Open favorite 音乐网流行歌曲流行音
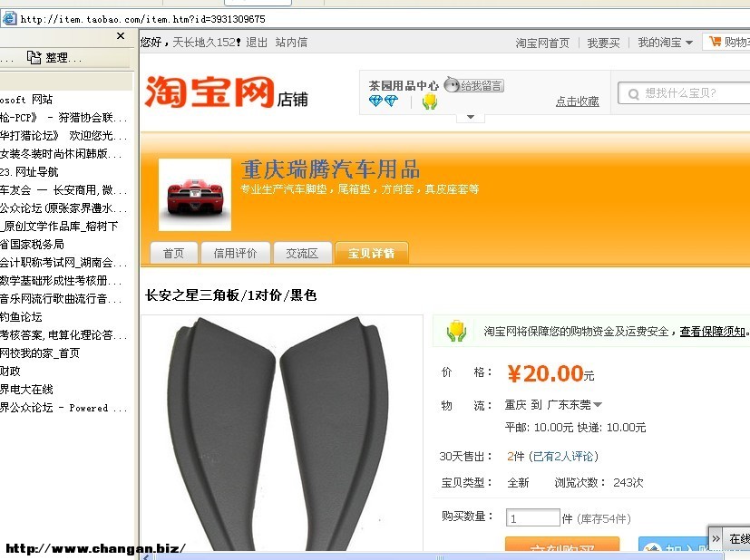The image size is (750, 560). 61,299
